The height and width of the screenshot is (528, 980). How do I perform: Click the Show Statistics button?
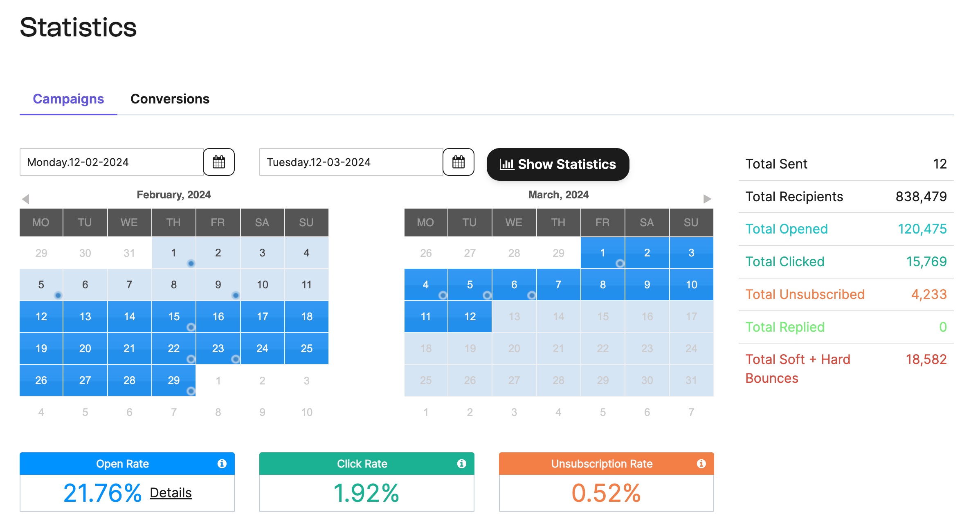coord(558,164)
